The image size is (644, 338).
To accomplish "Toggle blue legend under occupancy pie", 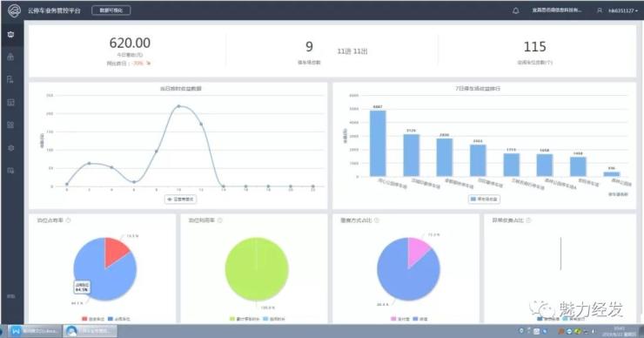I will tap(119, 319).
